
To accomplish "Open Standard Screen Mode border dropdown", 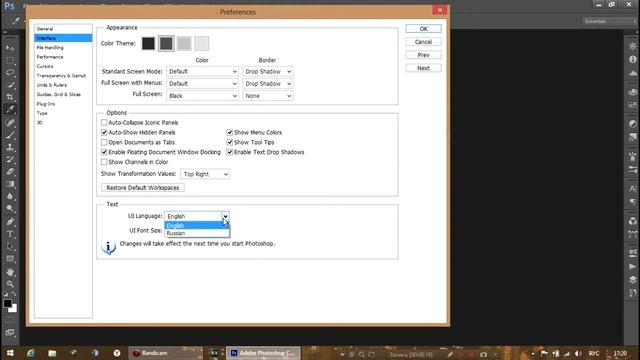I will click(x=268, y=71).
